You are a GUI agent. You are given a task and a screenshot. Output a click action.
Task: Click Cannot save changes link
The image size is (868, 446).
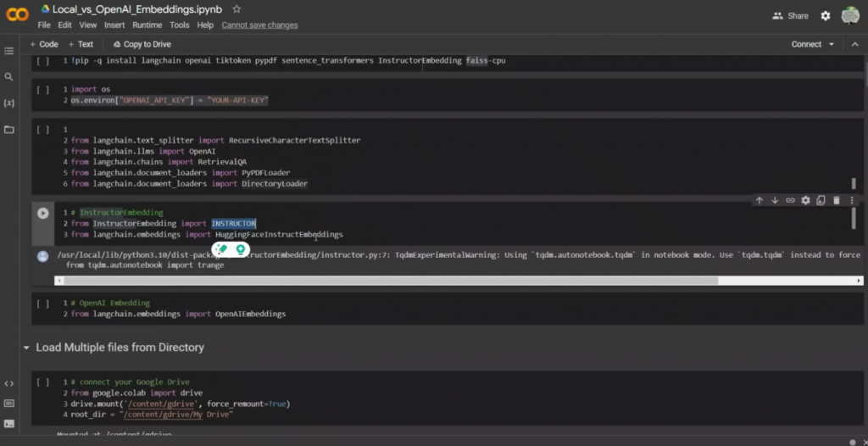coord(259,25)
